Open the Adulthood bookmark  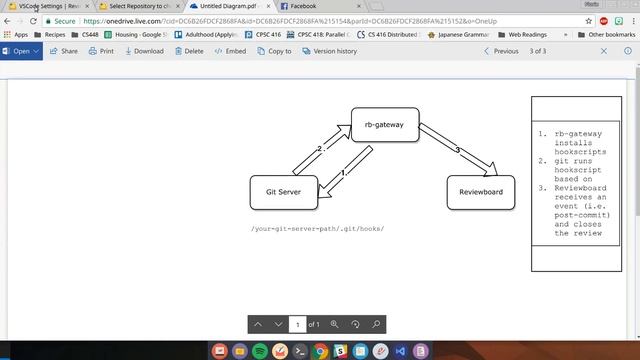point(206,35)
